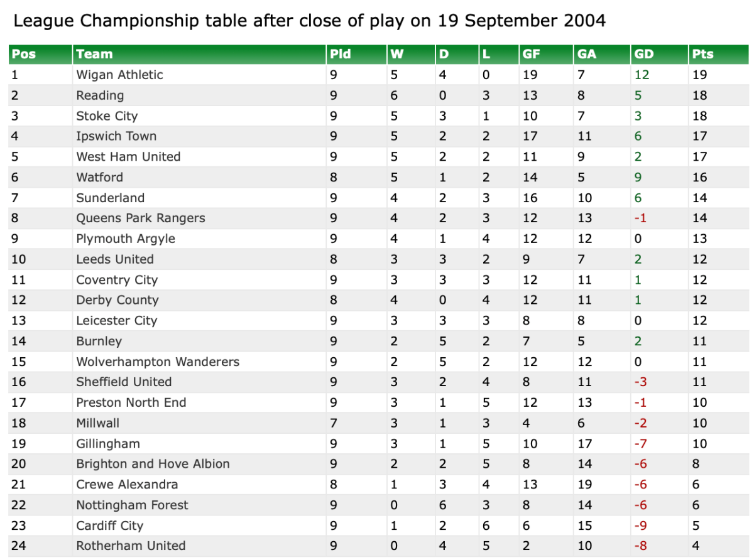
Task: Click Brighton and Hove Albion
Action: point(153,464)
